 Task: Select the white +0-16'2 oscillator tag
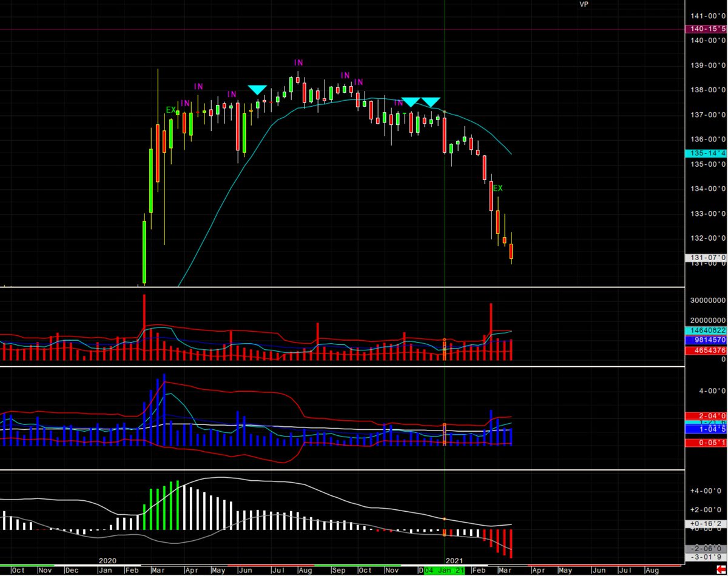(706, 523)
